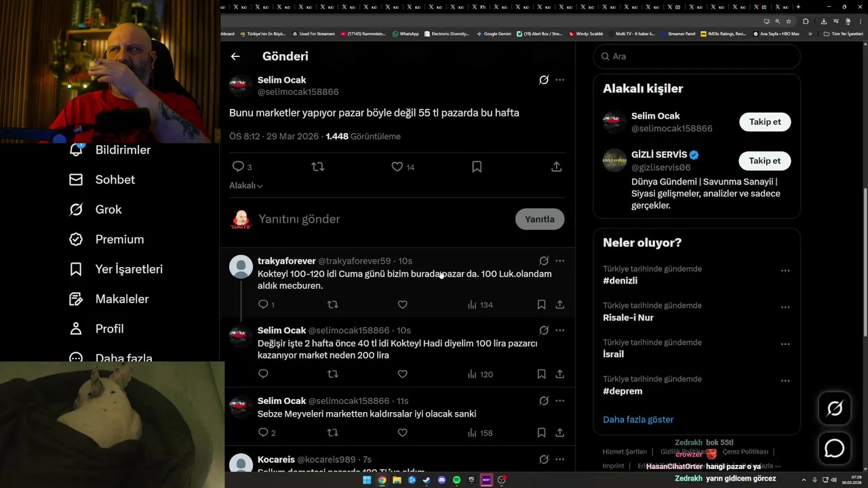The image size is (868, 488).
Task: Open Steam from the taskbar
Action: (x=427, y=480)
